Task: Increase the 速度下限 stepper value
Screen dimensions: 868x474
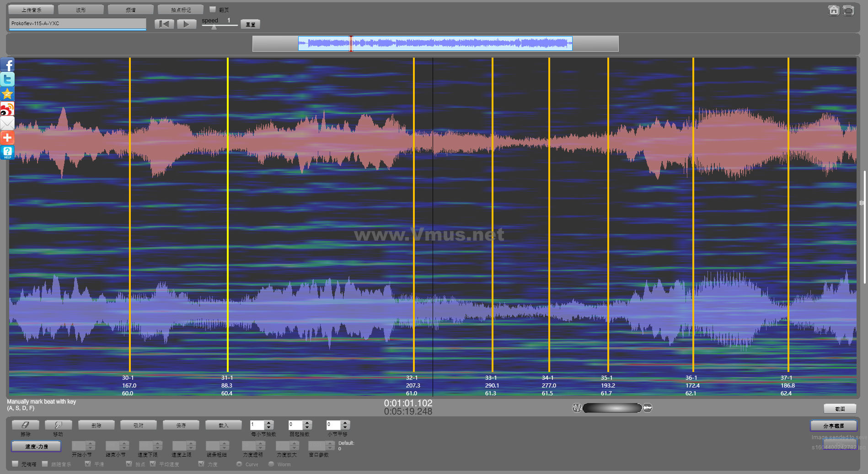Action: (158, 443)
